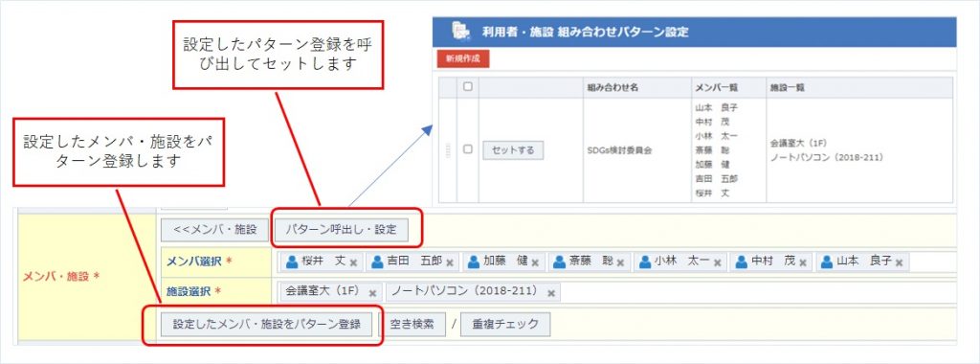The width and height of the screenshot is (980, 364).
Task: Click the user icon of 中村 茂
Action: click(x=742, y=262)
